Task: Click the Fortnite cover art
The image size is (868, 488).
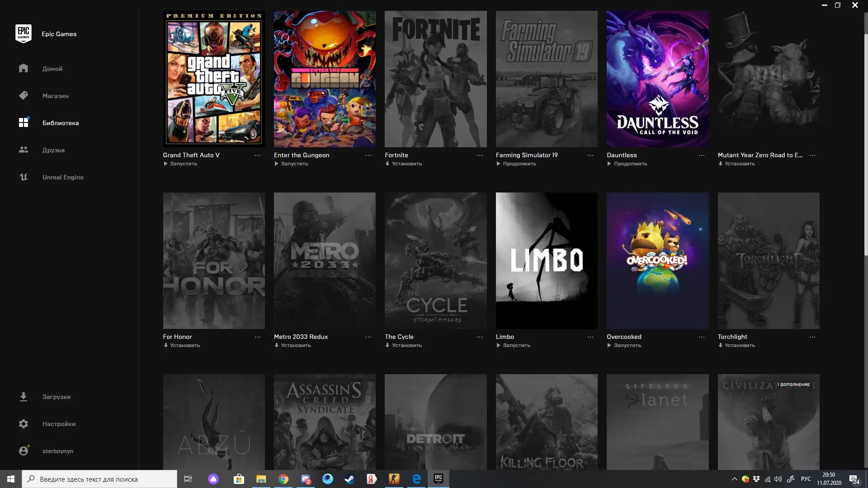Action: pos(436,79)
